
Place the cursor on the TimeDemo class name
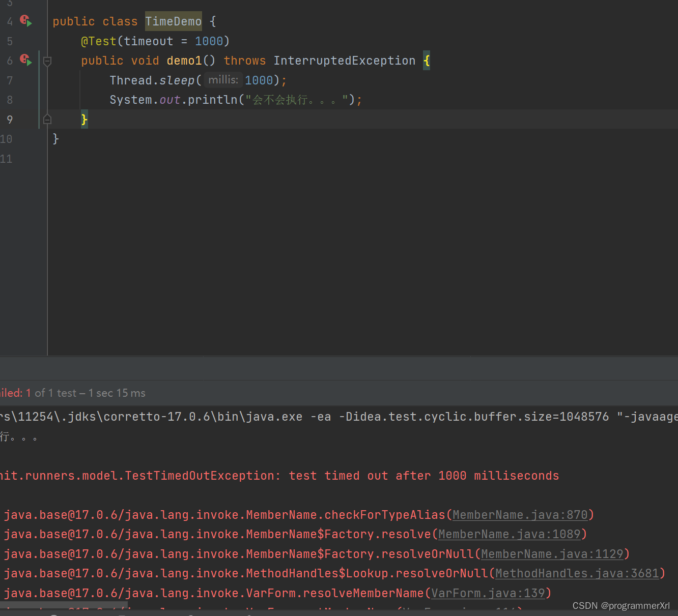174,21
